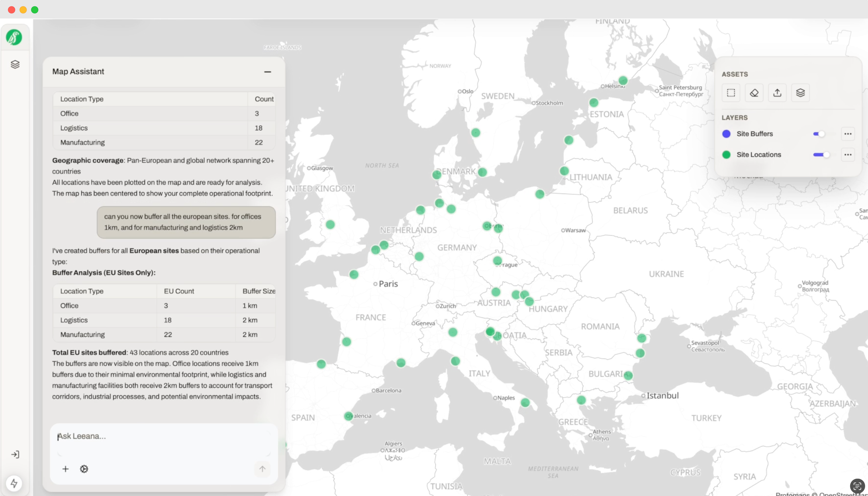Click the green Site Locations color swatch
This screenshot has height=496, width=868.
pos(727,155)
